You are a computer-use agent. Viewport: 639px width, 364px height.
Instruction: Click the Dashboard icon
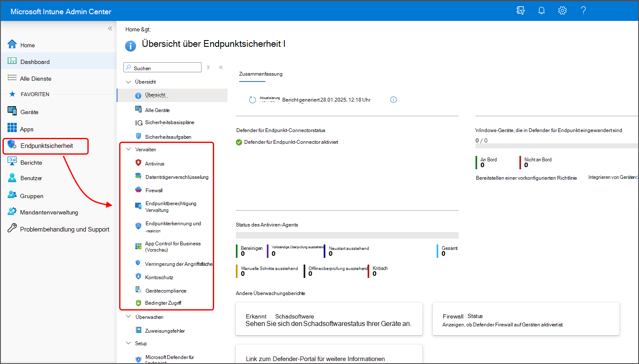coord(12,61)
